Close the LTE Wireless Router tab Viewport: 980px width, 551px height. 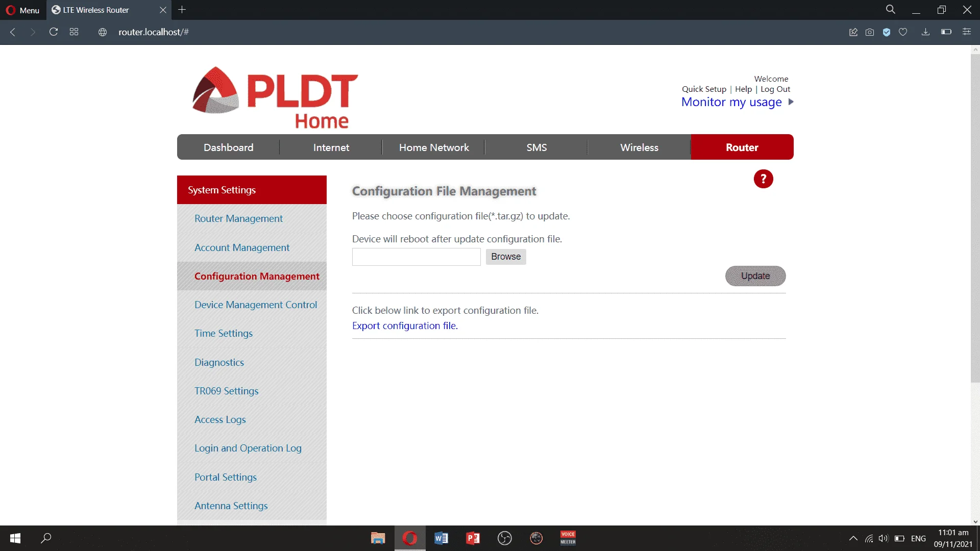click(163, 10)
